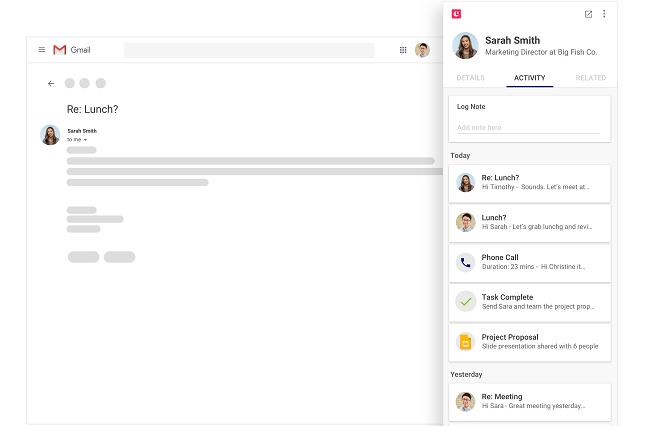Click the Gmail envelope logo

point(60,50)
